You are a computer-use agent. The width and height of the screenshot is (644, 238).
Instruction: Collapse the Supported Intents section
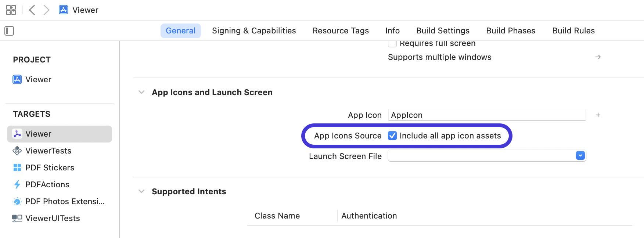(141, 191)
